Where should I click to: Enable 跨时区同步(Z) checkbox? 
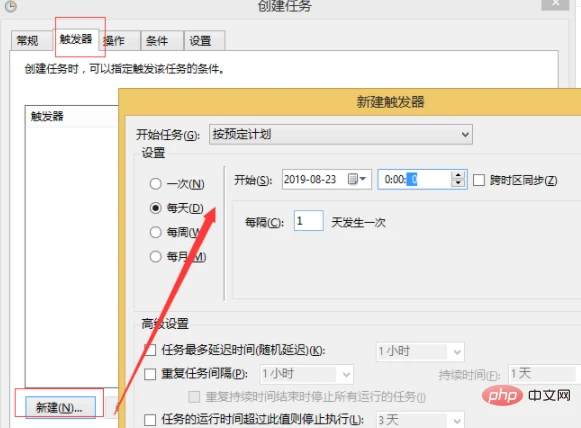[x=479, y=180]
